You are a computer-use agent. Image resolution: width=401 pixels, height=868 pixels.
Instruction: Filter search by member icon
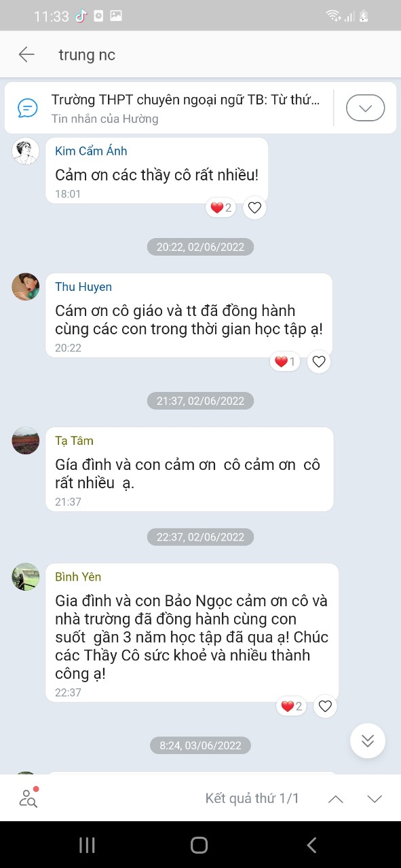point(28,798)
